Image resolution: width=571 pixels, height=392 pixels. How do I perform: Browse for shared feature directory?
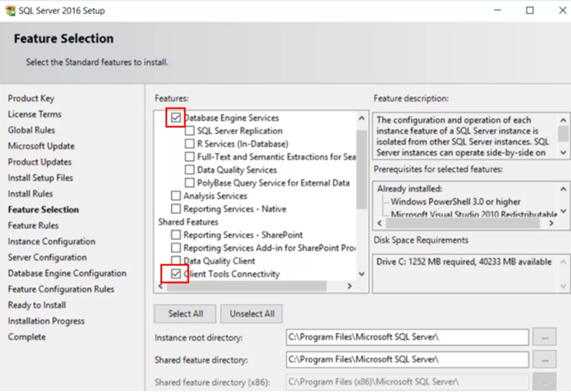pos(545,360)
